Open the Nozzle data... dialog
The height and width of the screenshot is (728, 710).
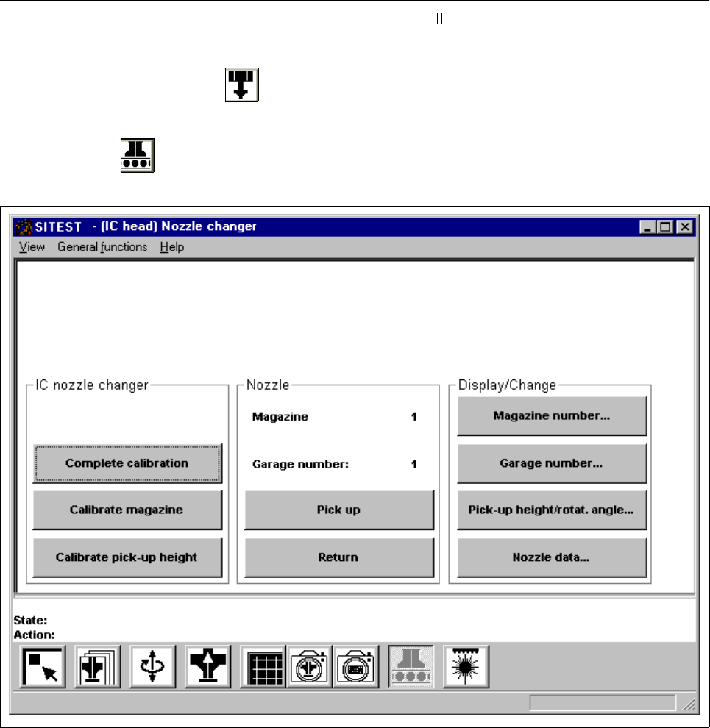tap(552, 557)
